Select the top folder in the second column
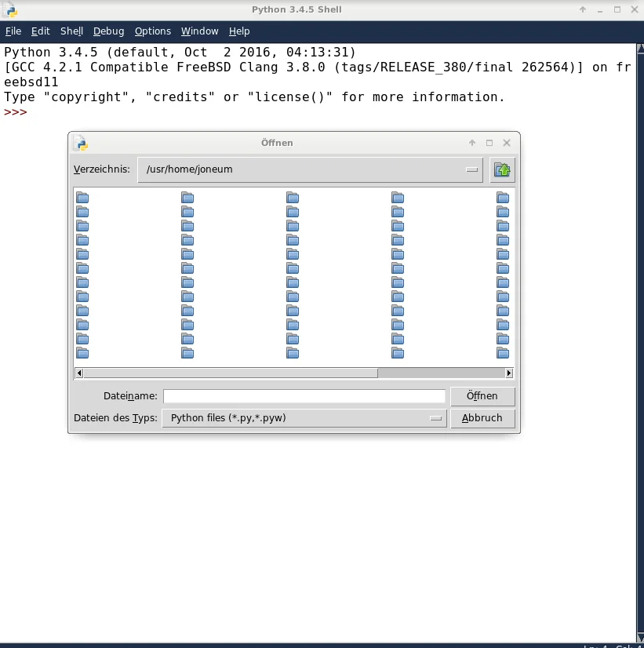 click(x=187, y=198)
